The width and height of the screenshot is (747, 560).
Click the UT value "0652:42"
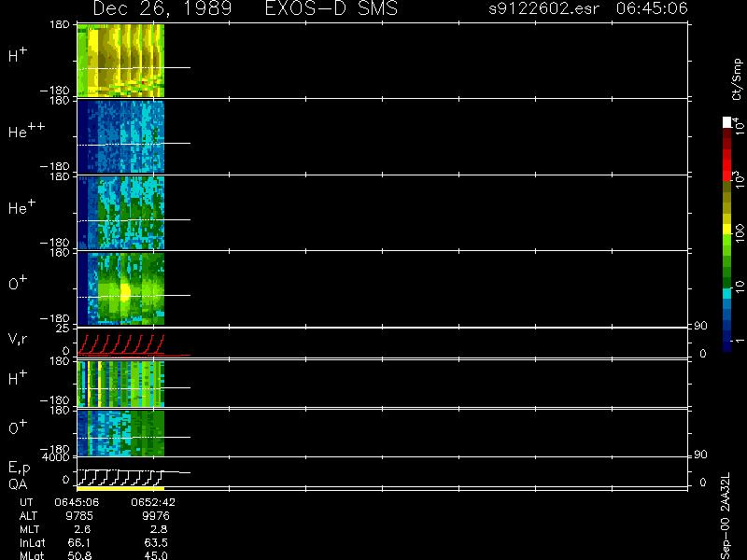tap(153, 502)
